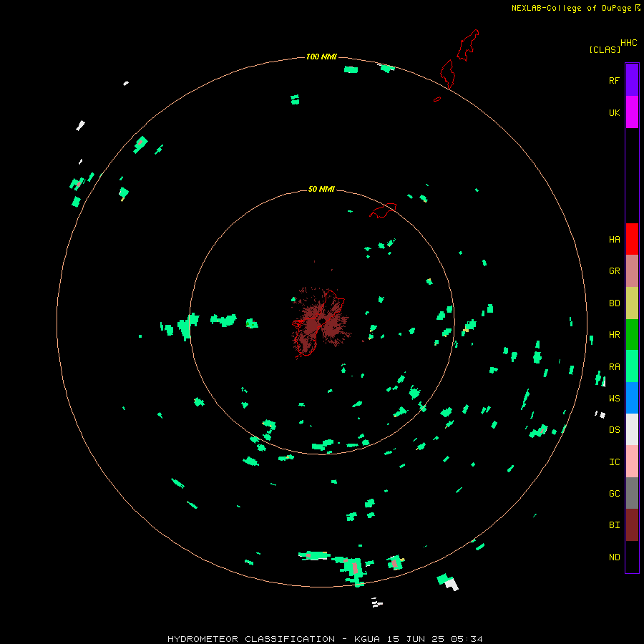This screenshot has height=644, width=644.
Task: Click the WS blue legend swatch
Action: point(632,398)
